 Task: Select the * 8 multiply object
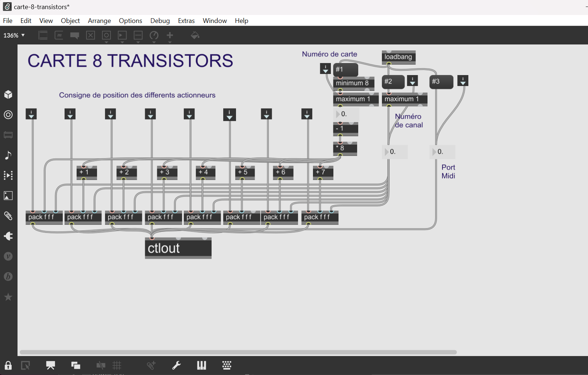[345, 148]
